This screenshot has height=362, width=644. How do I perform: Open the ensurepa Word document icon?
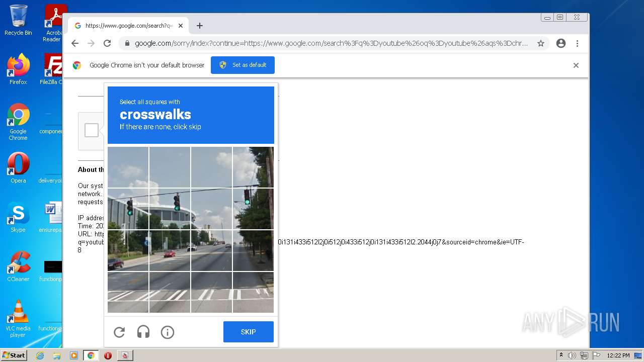(51, 217)
